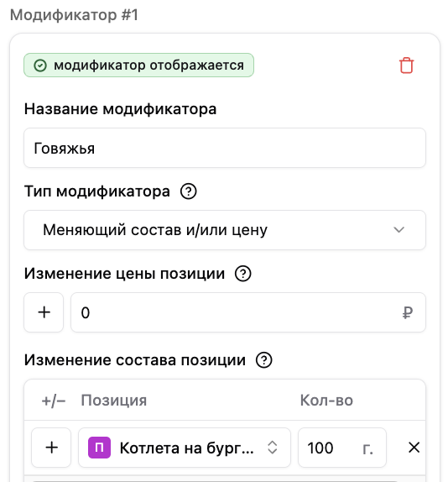
Task: Open help icon next to 'Тип модификатора'
Action: coord(188,191)
